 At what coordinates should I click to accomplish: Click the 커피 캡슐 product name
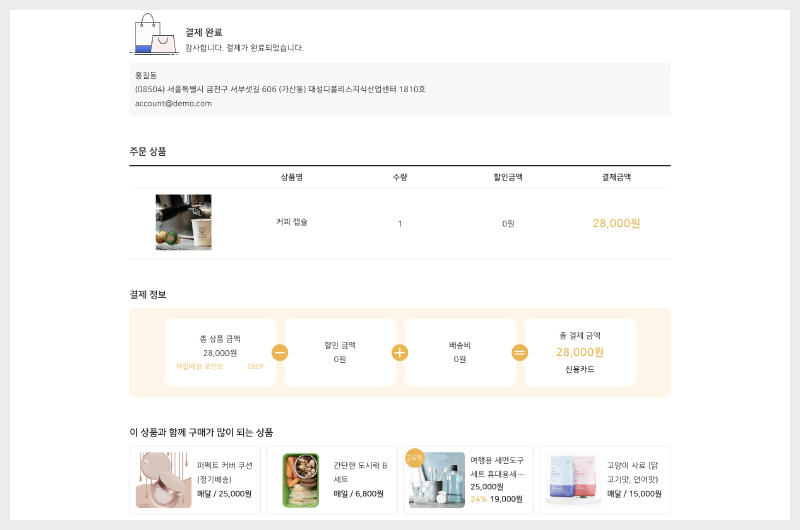[x=292, y=222]
